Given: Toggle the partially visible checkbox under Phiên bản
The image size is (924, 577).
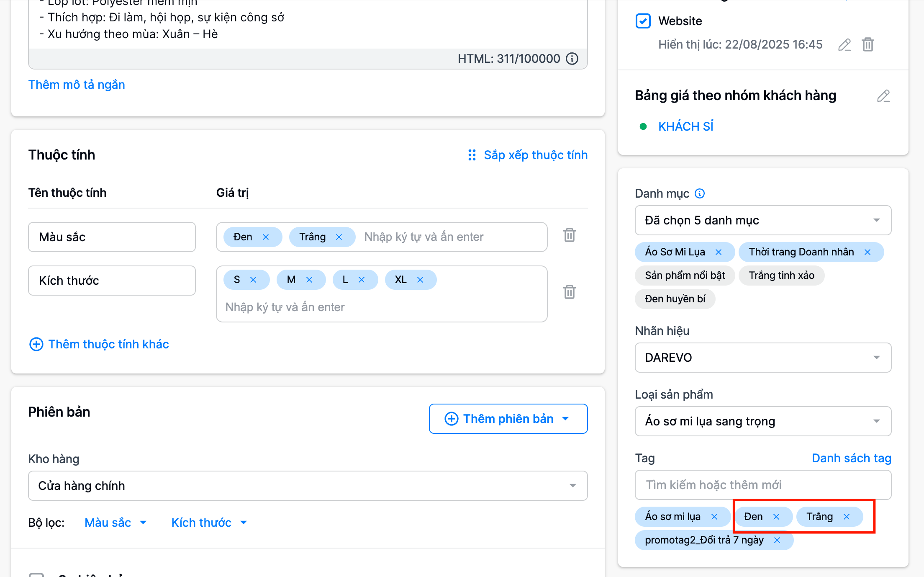Looking at the screenshot, I should coord(36,574).
